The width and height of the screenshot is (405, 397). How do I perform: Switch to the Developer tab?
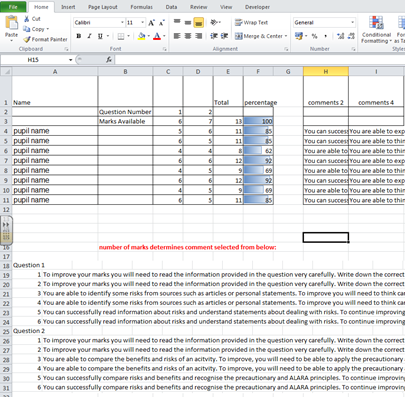click(x=257, y=7)
